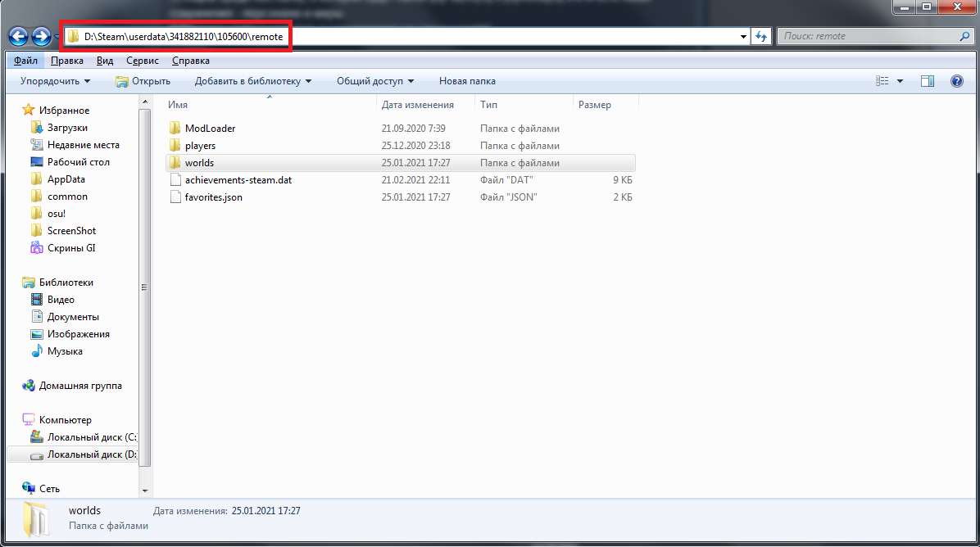Select osu! in the favorites list

pos(57,214)
